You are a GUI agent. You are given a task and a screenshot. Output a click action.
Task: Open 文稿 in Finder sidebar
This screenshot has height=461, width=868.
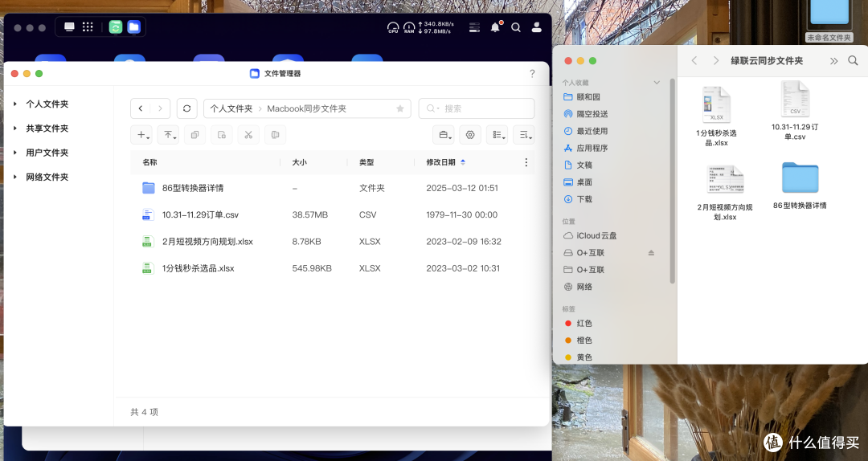click(x=584, y=165)
